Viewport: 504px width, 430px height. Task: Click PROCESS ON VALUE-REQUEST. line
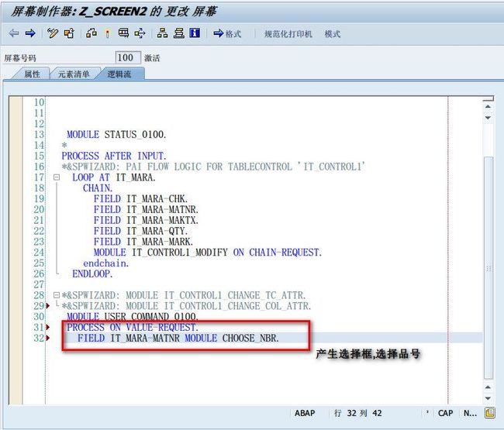click(133, 327)
